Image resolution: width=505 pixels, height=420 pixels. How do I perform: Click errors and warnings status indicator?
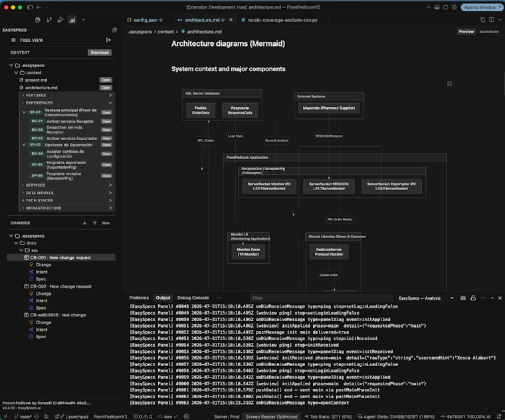[143, 417]
